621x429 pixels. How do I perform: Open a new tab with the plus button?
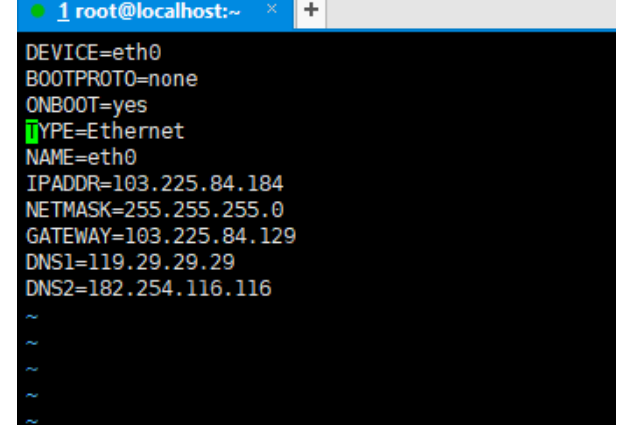[x=310, y=11]
